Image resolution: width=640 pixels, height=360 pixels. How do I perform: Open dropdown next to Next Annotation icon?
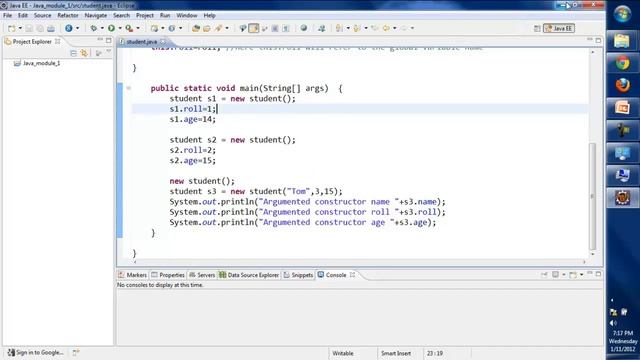pos(348,28)
